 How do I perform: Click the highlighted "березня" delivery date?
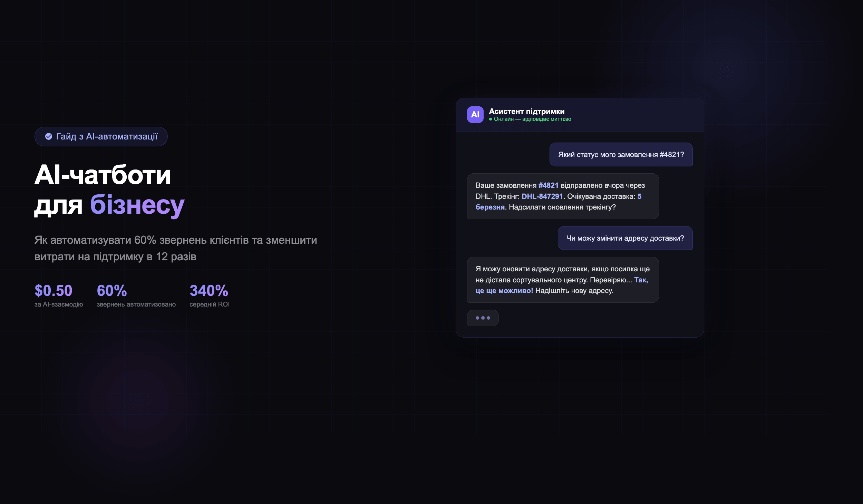[490, 207]
